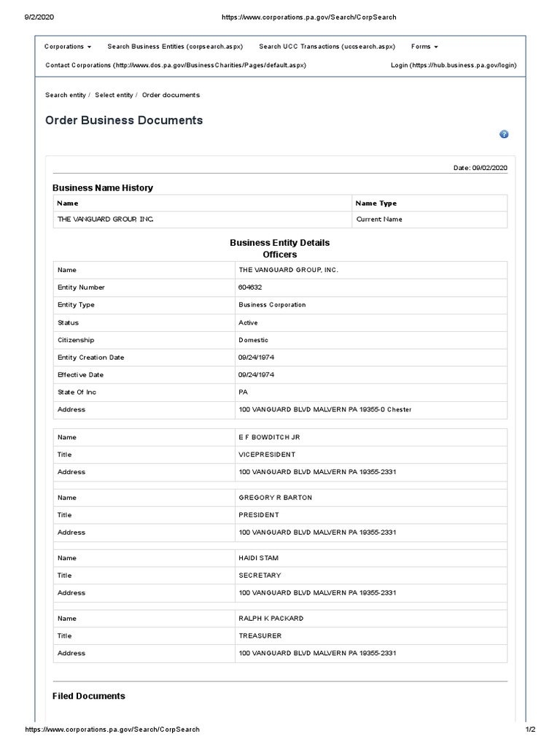The width and height of the screenshot is (560, 747).
Task: Select the SECRETARY title value
Action: tap(260, 576)
